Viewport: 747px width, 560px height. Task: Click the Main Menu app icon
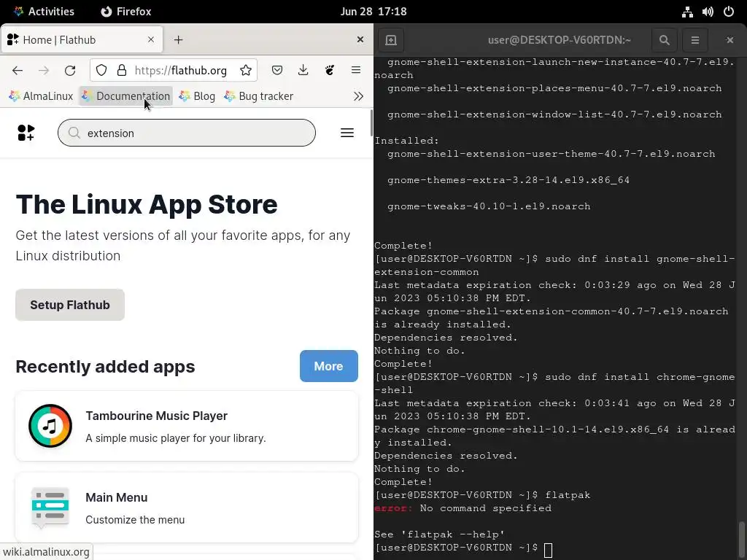[50, 507]
